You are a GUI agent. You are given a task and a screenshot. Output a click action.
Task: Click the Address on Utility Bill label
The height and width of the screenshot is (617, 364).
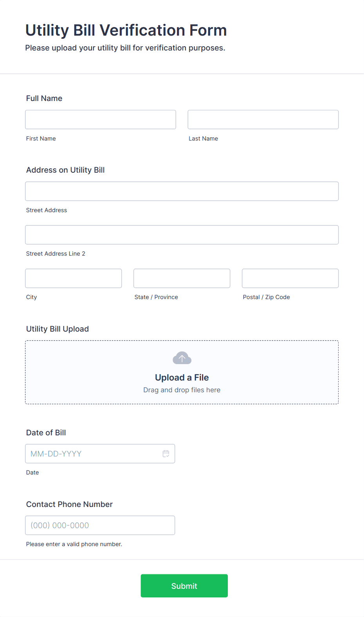(x=65, y=170)
